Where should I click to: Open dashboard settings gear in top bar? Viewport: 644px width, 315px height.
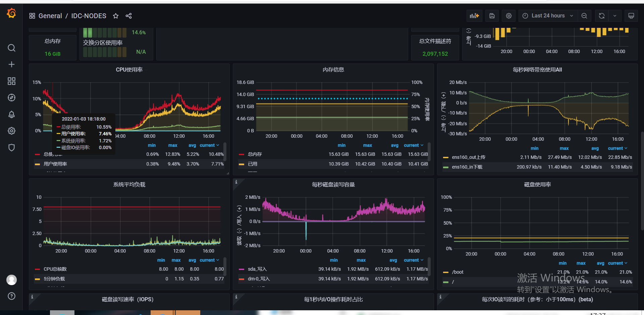pyautogui.click(x=509, y=16)
